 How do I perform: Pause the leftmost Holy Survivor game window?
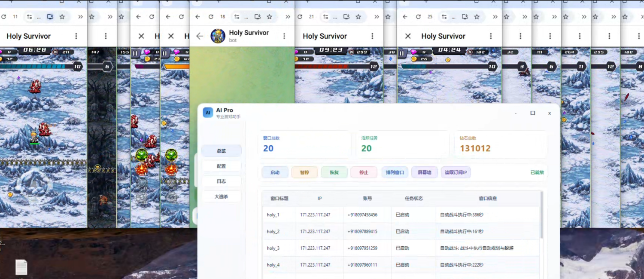click(135, 54)
